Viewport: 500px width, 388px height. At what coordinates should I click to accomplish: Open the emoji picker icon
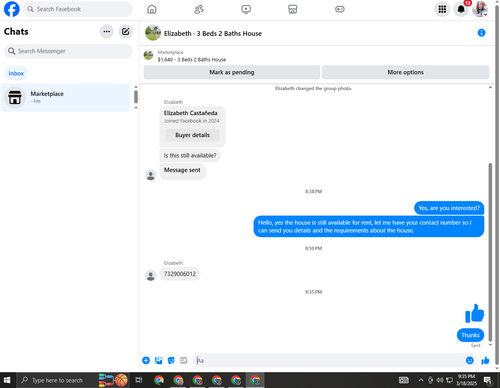click(x=470, y=360)
